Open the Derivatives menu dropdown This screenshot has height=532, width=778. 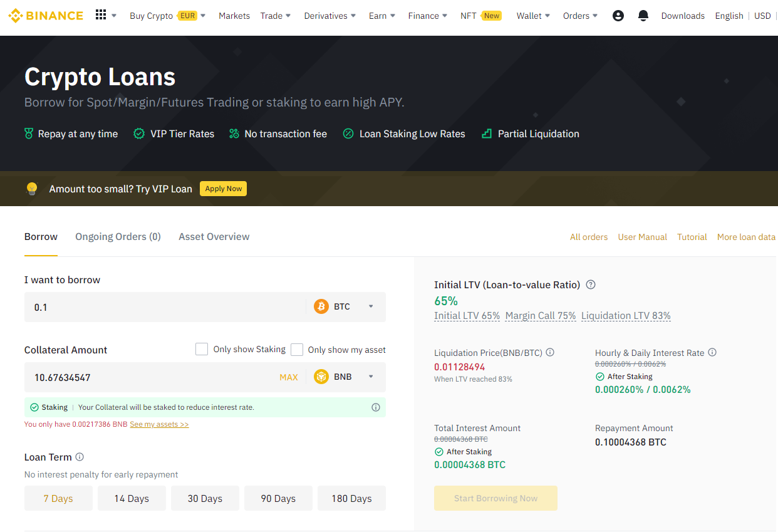[329, 16]
